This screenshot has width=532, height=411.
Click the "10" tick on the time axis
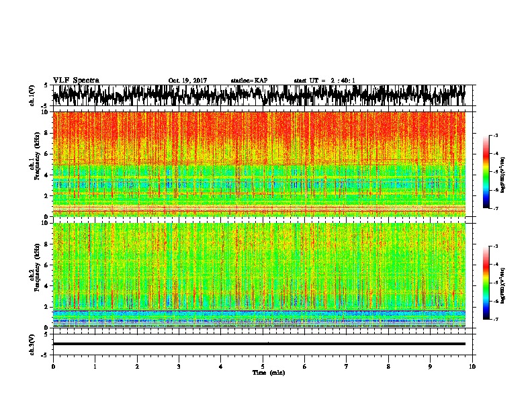click(472, 366)
